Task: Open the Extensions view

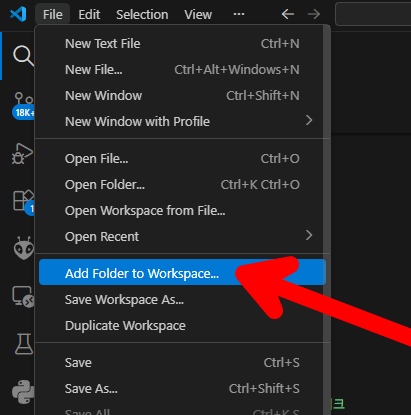Action: tap(23, 202)
